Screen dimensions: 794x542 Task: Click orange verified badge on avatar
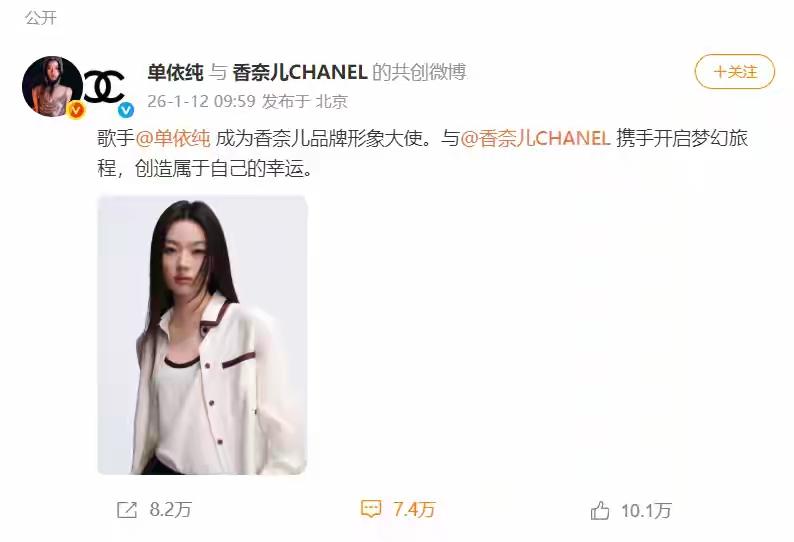click(76, 109)
